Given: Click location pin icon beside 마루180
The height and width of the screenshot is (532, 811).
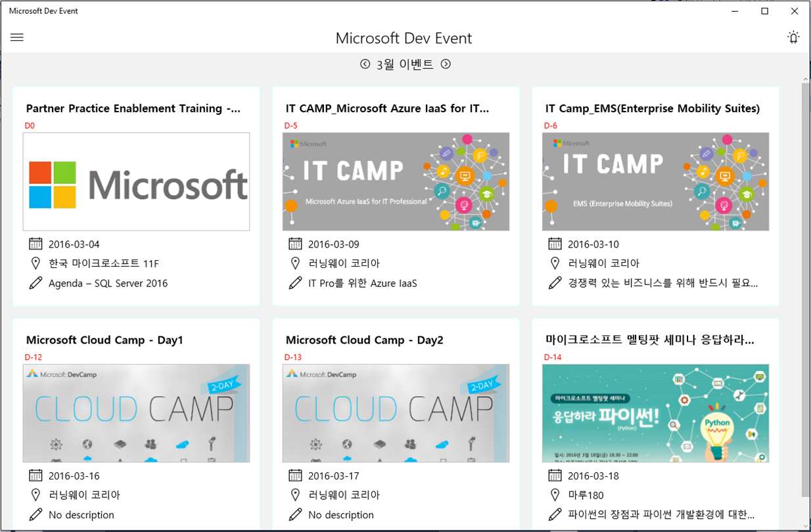Looking at the screenshot, I should click(x=555, y=495).
